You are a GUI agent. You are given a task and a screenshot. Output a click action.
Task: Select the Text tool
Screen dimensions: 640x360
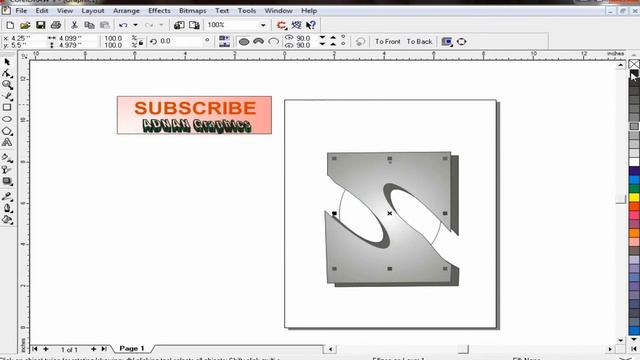coord(7,142)
